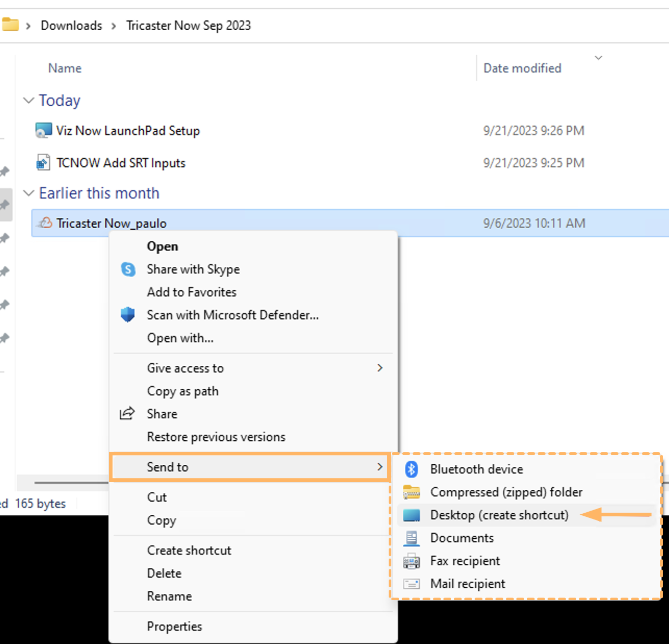Click the Desktop shortcut icon in Send to
Screen dimensions: 669x644
tap(412, 515)
